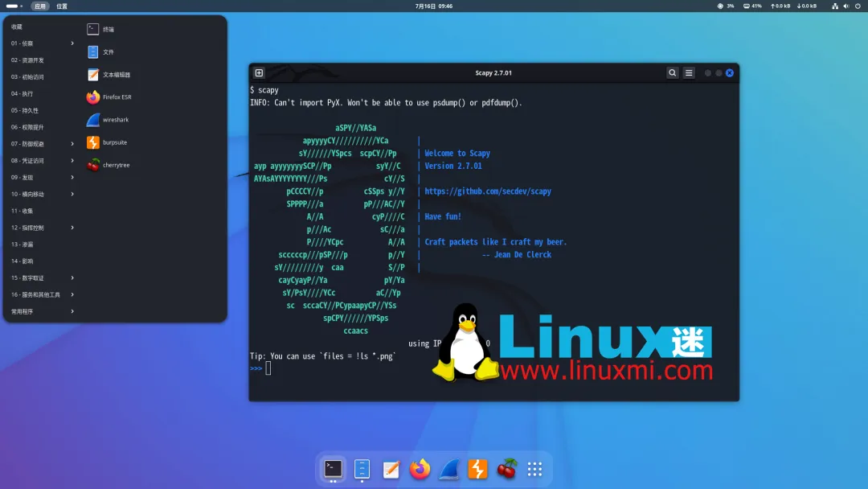
Task: Launch Firefox ESR from the menu
Action: 109,97
